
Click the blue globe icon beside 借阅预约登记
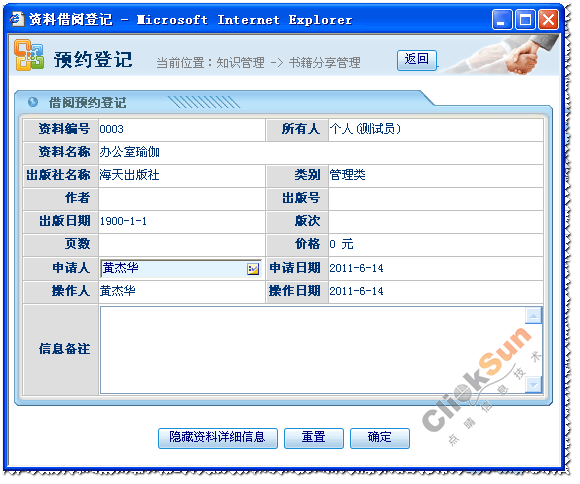point(33,103)
